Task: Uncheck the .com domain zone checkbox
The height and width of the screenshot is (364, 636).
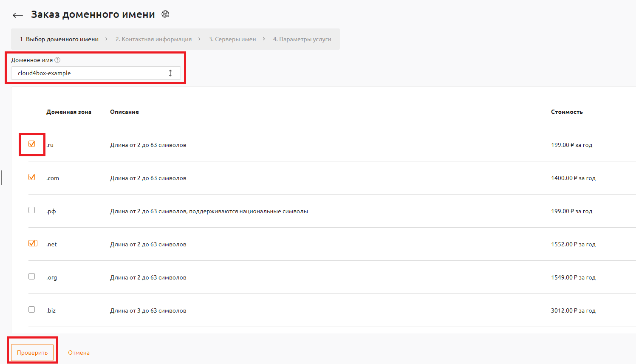Action: point(32,177)
